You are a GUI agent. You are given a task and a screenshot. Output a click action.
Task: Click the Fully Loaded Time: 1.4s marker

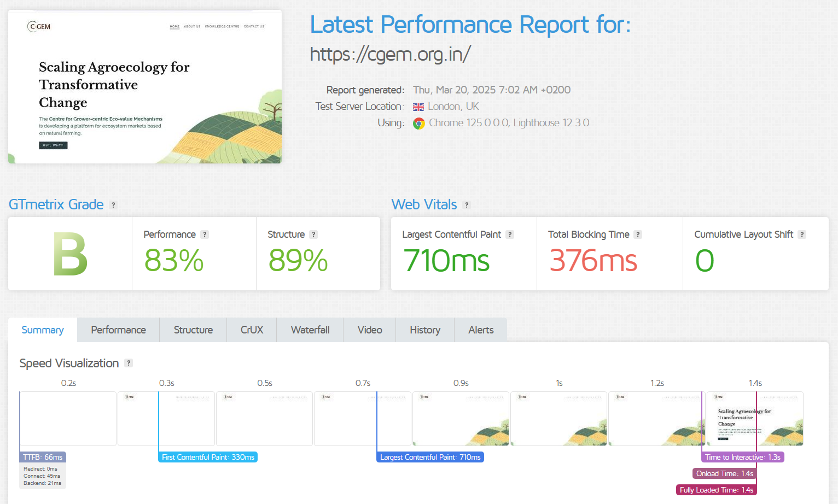(x=717, y=490)
